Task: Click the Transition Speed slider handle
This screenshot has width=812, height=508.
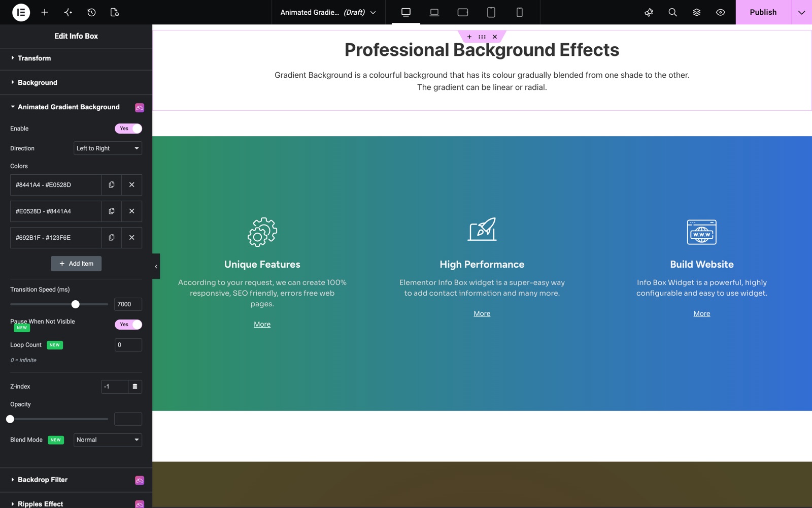Action: click(x=76, y=304)
